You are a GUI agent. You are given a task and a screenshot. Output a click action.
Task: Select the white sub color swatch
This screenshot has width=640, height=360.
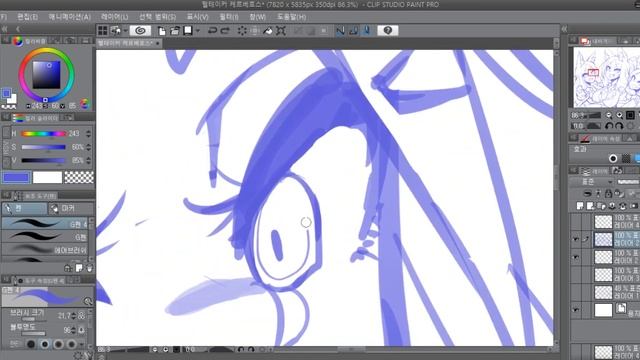(47, 177)
